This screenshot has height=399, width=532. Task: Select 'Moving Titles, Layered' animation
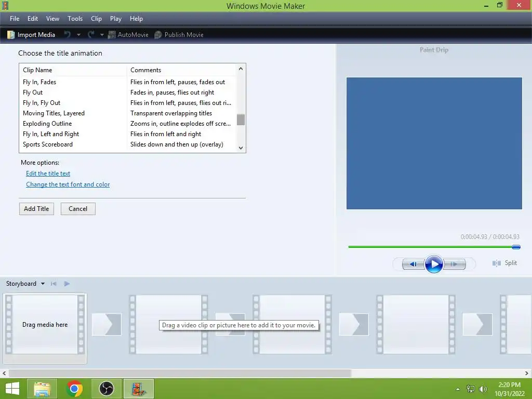pyautogui.click(x=128, y=113)
